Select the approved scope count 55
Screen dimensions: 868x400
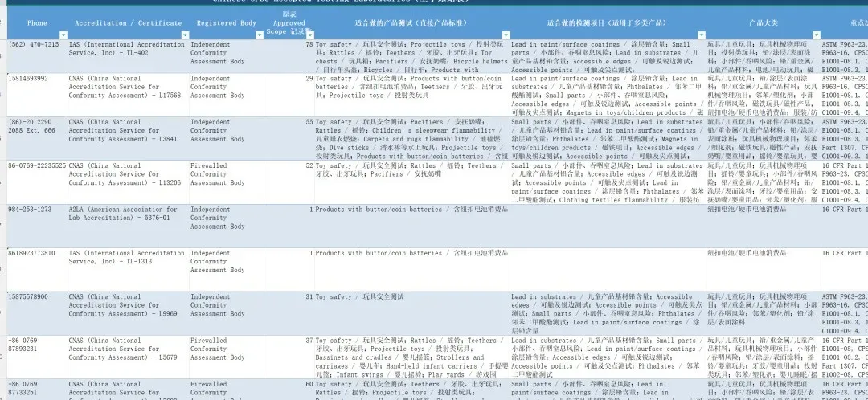coord(289,138)
